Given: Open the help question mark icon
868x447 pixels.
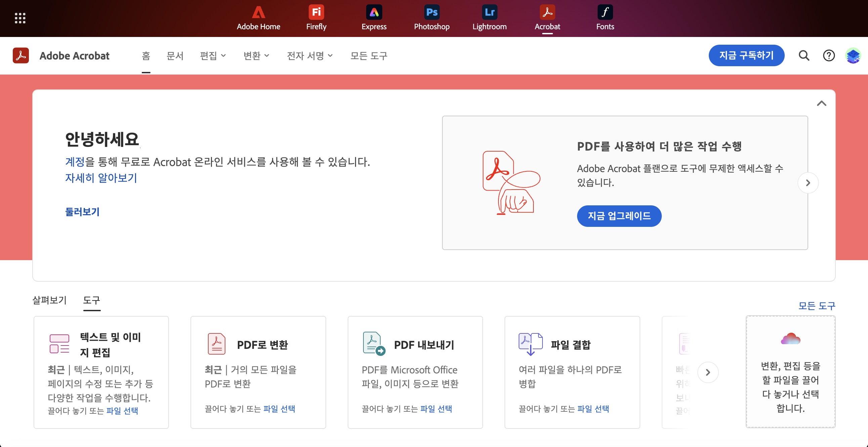Looking at the screenshot, I should (829, 55).
